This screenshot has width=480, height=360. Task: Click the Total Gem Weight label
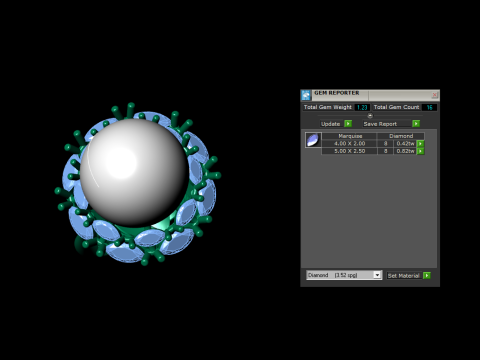coord(328,107)
